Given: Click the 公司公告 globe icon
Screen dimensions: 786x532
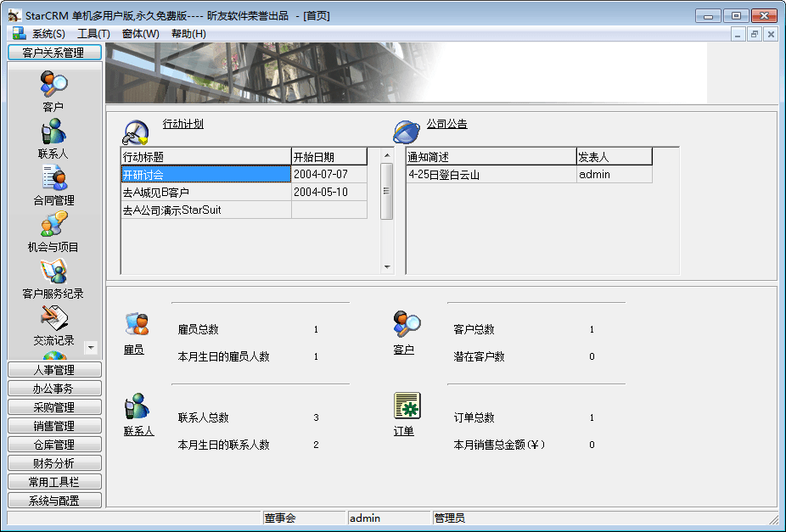Looking at the screenshot, I should click(x=407, y=132).
